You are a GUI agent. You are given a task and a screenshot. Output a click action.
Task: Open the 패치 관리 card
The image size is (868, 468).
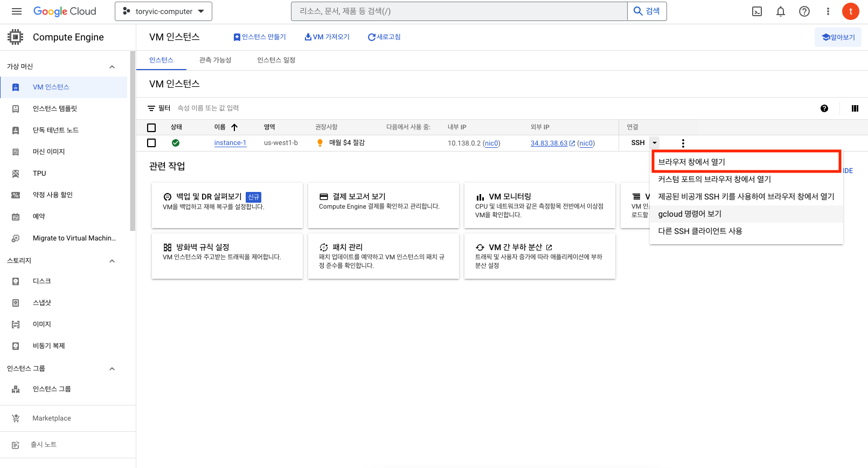(x=384, y=256)
